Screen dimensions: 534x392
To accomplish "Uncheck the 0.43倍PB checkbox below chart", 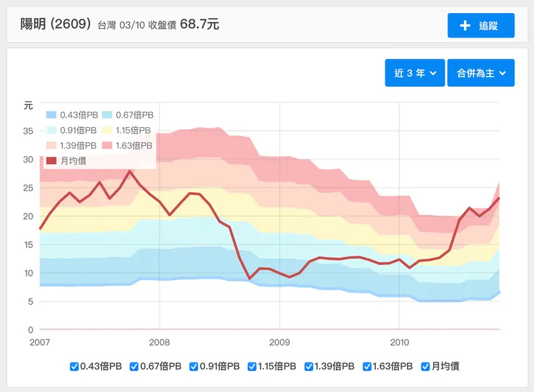I will click(x=74, y=367).
